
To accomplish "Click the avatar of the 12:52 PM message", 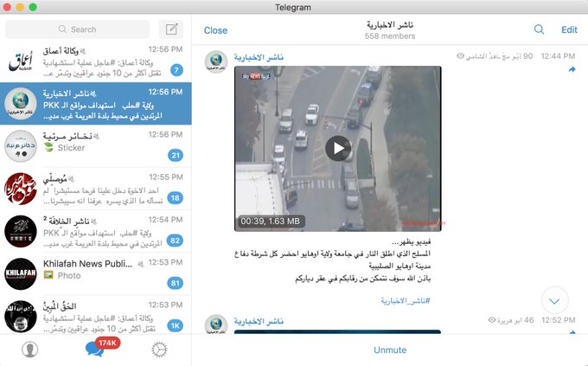I will (x=216, y=324).
